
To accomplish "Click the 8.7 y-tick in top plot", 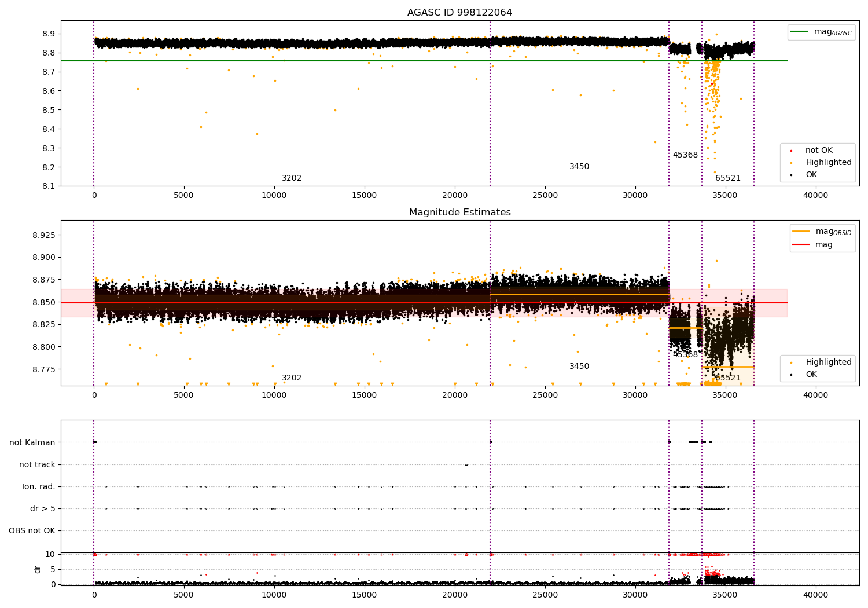I will (49, 72).
